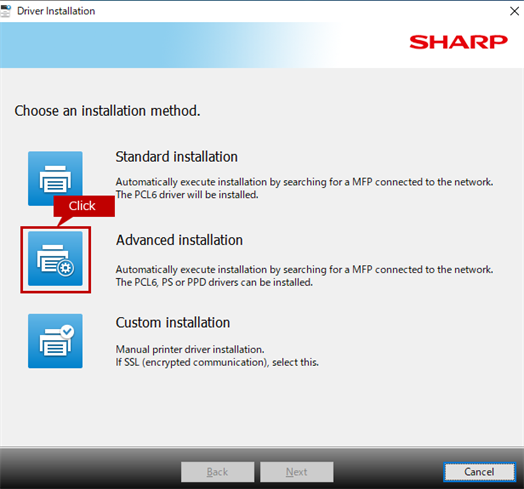This screenshot has width=524, height=489.
Task: Select the "Standard installation" heading
Action: pos(176,157)
